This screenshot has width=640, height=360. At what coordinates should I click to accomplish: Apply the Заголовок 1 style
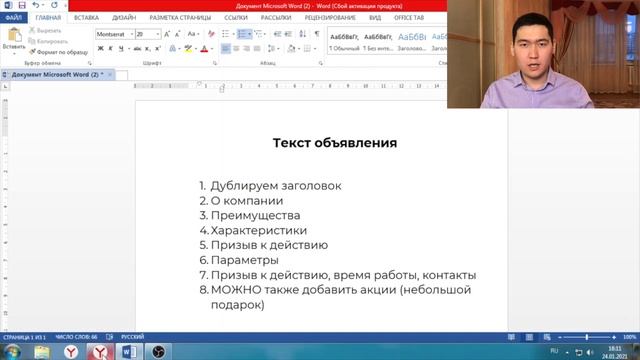[x=412, y=41]
